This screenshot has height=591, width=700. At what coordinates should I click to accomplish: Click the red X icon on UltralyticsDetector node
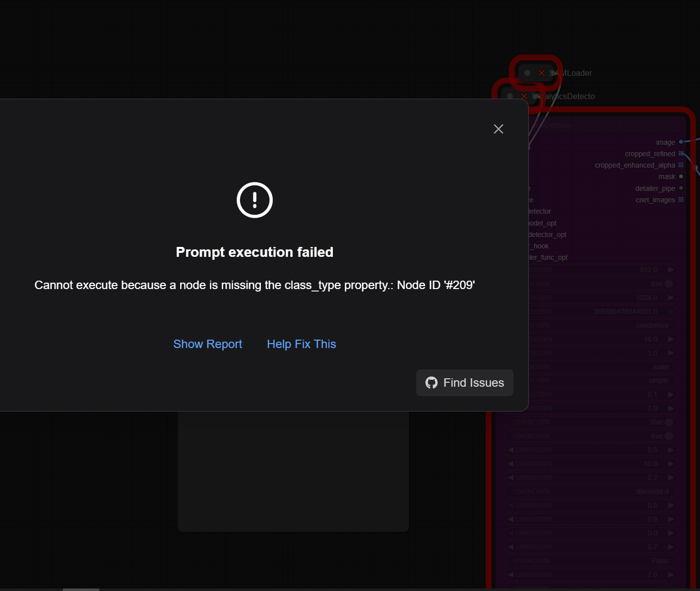524,96
